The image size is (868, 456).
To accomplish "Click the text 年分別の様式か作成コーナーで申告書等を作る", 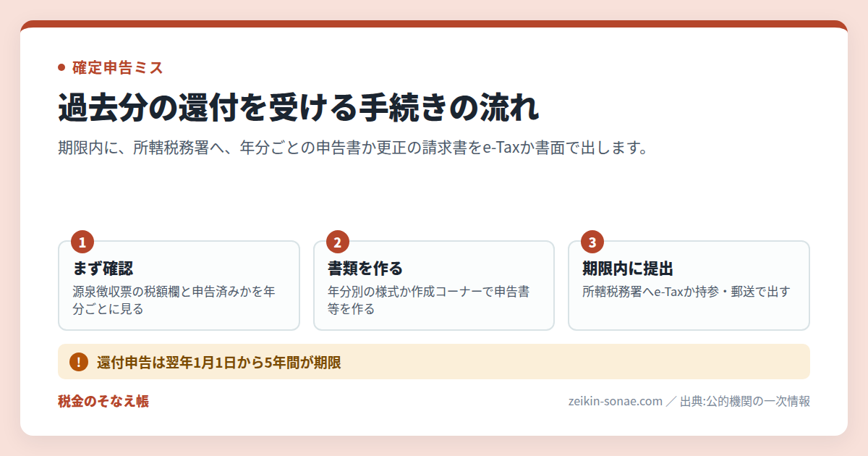I will pos(429,300).
